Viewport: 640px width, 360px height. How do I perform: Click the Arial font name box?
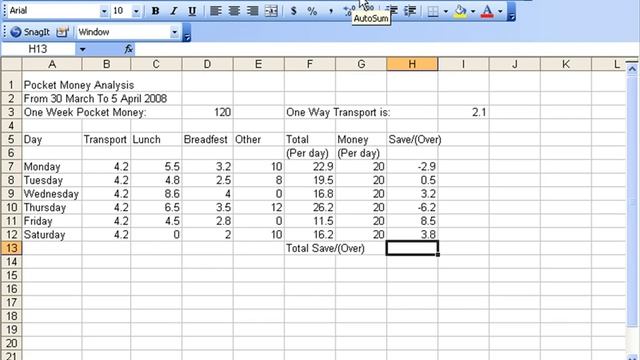[x=53, y=11]
